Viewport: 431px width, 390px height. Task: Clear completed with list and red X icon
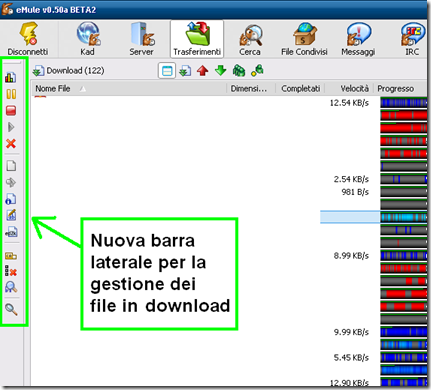[x=11, y=271]
